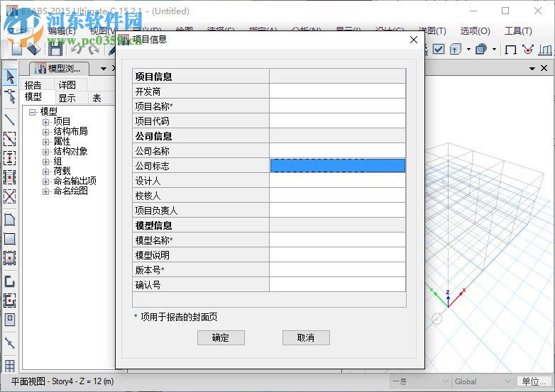Click the 设计人 input field
The width and height of the screenshot is (555, 392).
pos(337,180)
